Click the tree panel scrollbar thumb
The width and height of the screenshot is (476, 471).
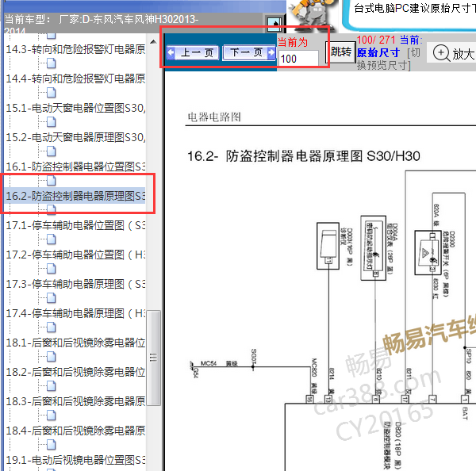[x=154, y=358]
